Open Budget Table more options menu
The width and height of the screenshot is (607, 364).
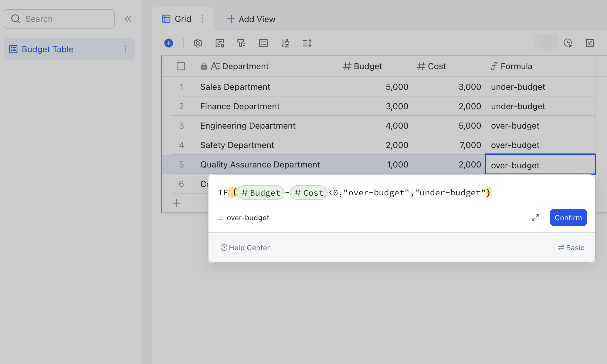pos(126,49)
